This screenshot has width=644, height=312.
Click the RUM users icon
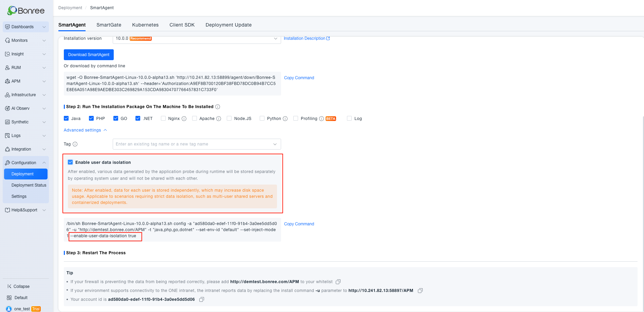tap(7, 68)
